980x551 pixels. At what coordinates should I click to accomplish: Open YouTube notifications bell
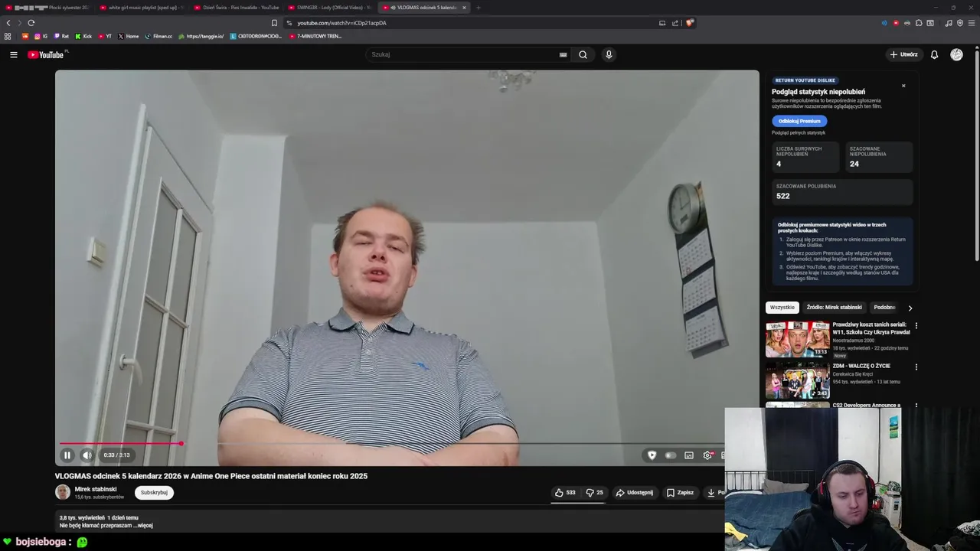(934, 54)
